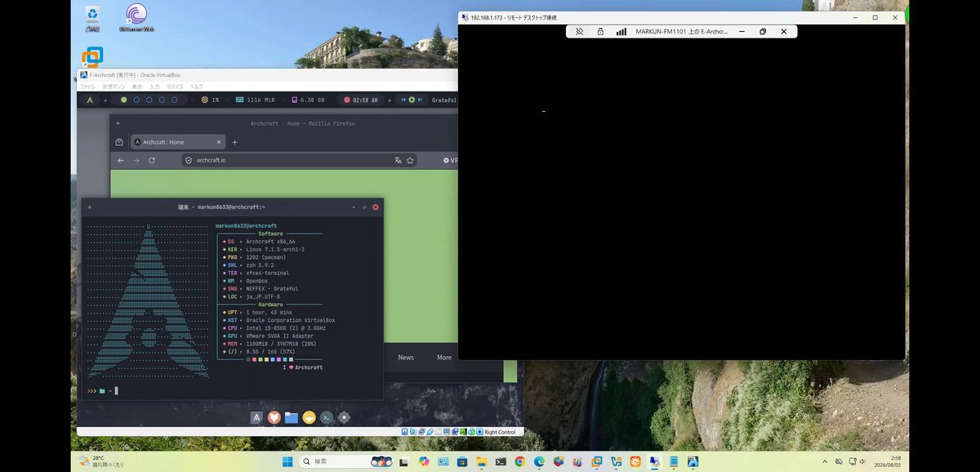Open 入力 menu in VirtualBox window
Screen dimensions: 980x472
(154, 87)
